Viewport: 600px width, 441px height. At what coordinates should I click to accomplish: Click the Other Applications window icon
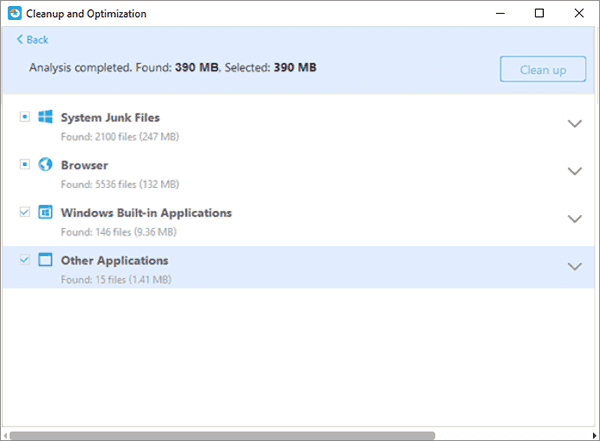45,260
